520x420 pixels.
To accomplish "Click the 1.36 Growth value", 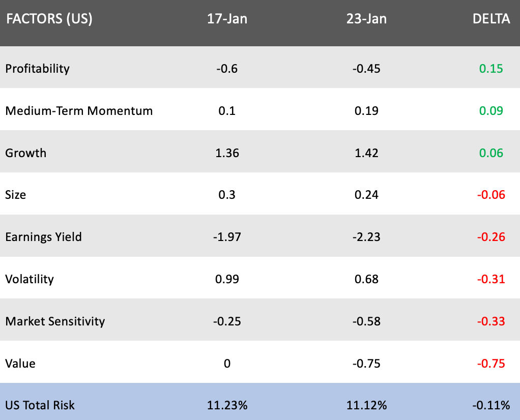I will tap(227, 153).
